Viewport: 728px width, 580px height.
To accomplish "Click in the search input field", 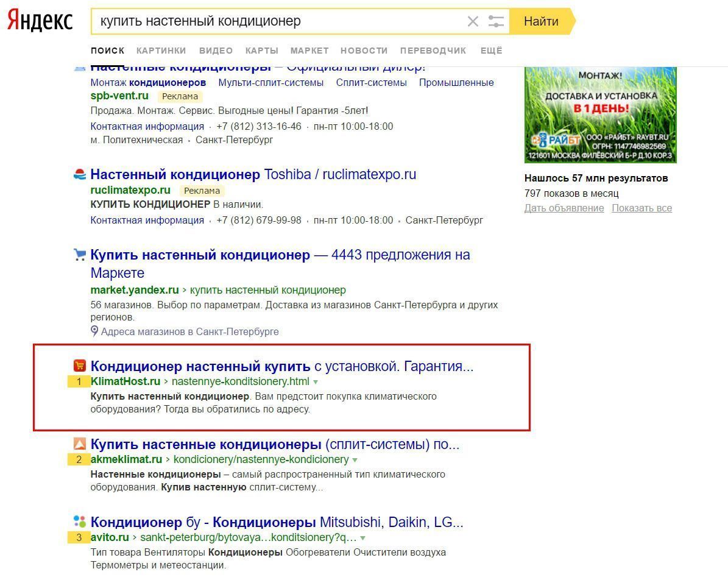I will pos(274,21).
